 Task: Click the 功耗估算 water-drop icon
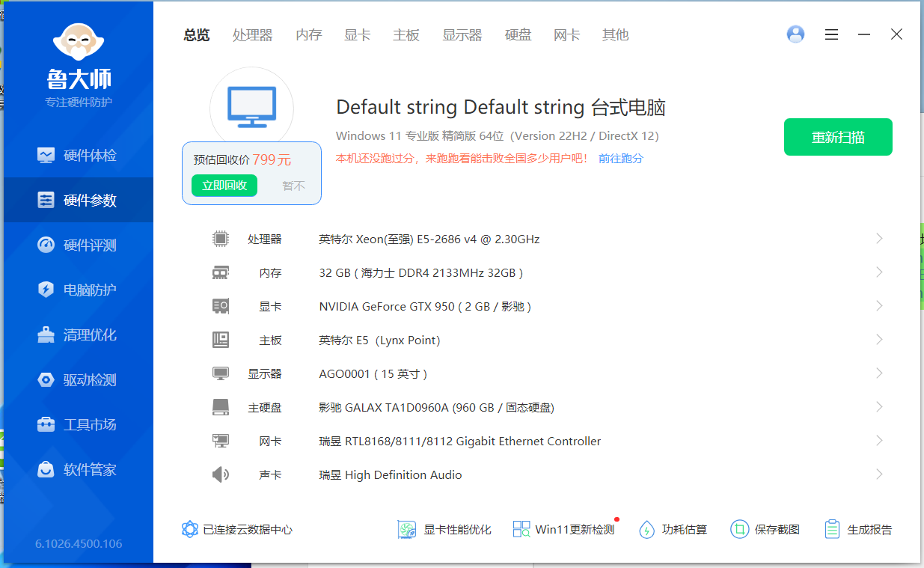coord(646,530)
